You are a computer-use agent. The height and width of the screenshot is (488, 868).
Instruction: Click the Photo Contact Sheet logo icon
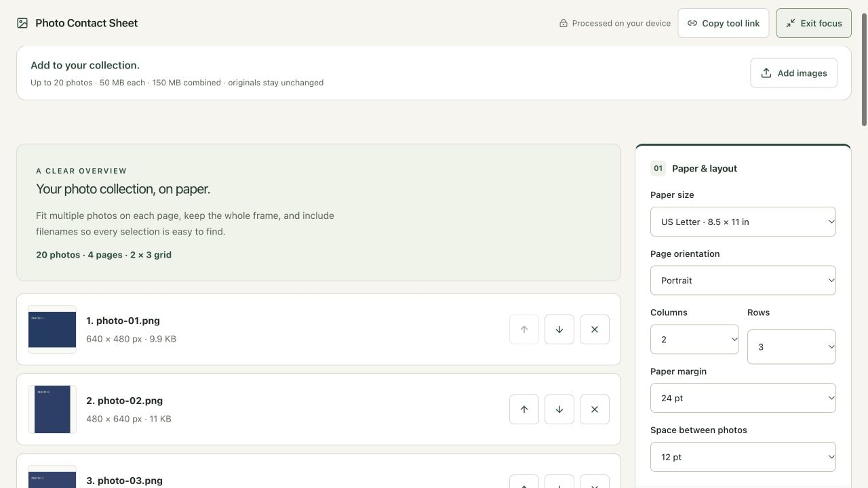[x=22, y=23]
